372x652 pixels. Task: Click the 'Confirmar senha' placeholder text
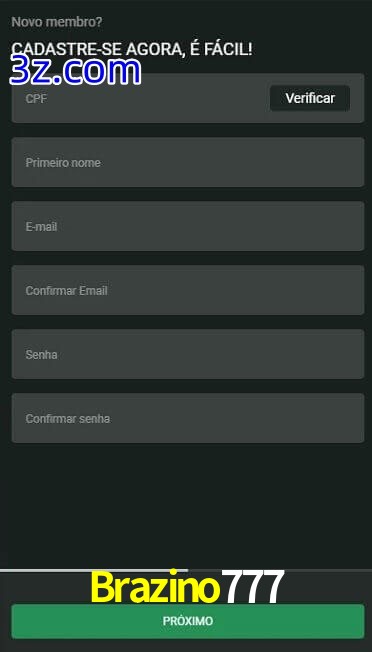[x=68, y=419]
